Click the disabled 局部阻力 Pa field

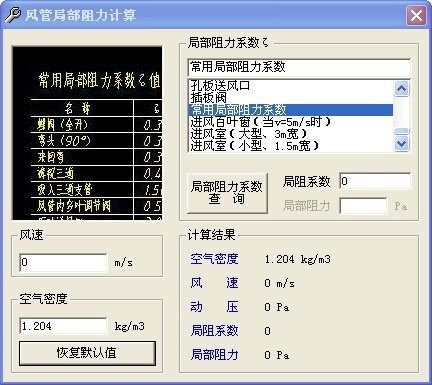tap(363, 206)
